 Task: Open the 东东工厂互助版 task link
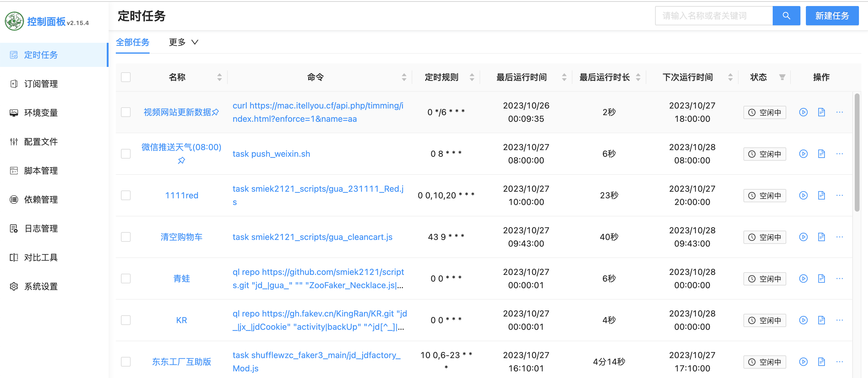(x=181, y=362)
